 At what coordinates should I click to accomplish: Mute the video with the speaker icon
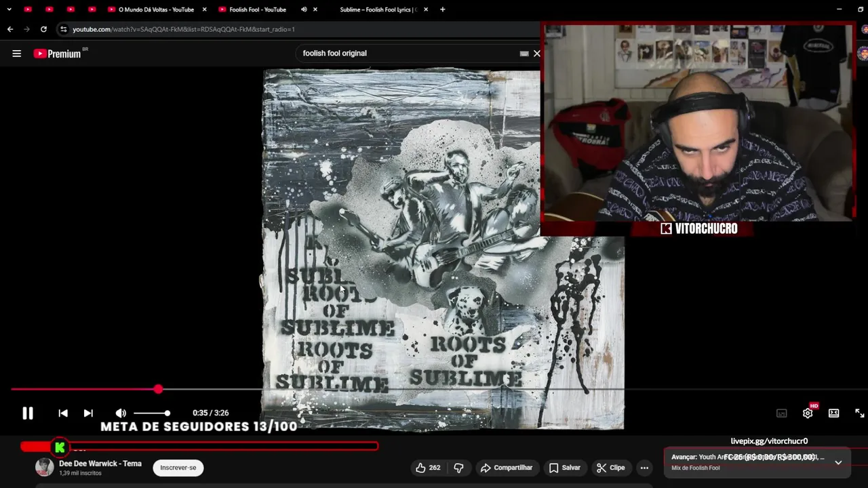[x=121, y=413]
